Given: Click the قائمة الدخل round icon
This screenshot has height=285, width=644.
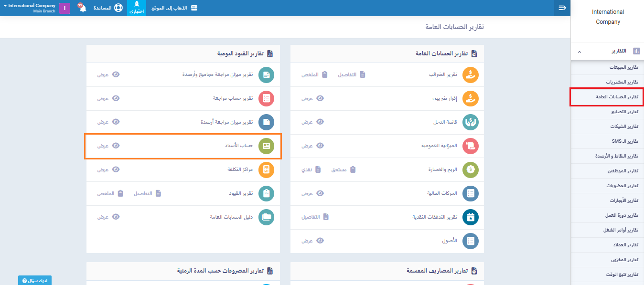Looking at the screenshot, I should coord(471,122).
